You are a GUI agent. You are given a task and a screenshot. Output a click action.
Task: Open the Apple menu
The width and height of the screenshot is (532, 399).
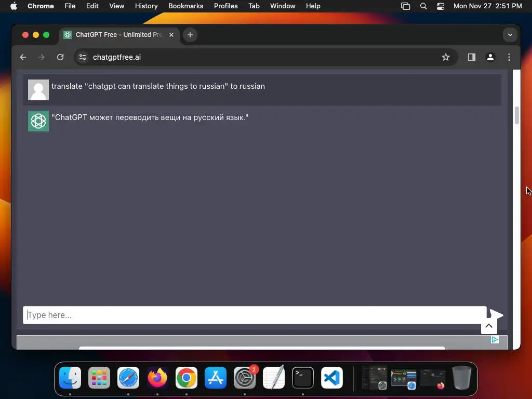14,6
